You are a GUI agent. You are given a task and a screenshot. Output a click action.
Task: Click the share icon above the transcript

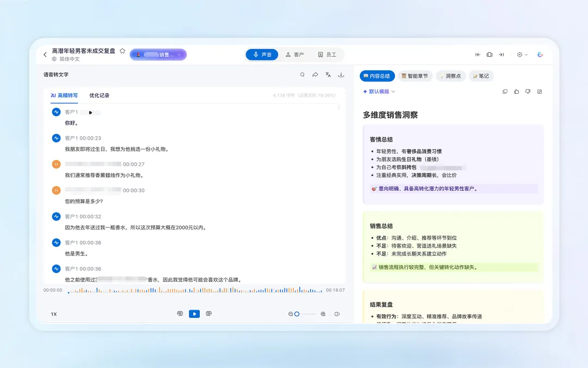(x=315, y=73)
